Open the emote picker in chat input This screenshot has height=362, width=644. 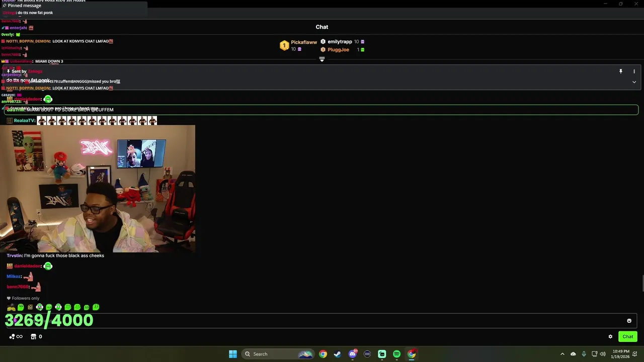tap(629, 321)
